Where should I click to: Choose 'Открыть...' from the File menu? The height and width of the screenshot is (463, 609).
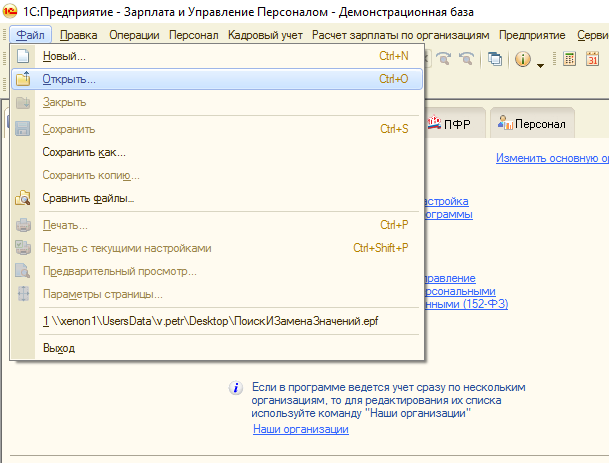218,79
